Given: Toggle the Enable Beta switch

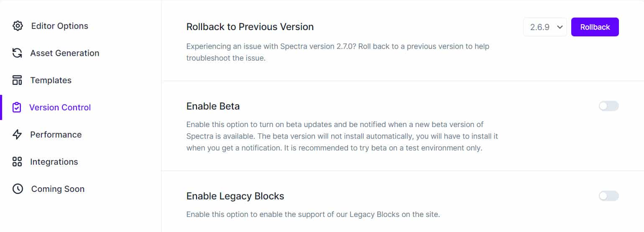Looking at the screenshot, I should coord(608,106).
